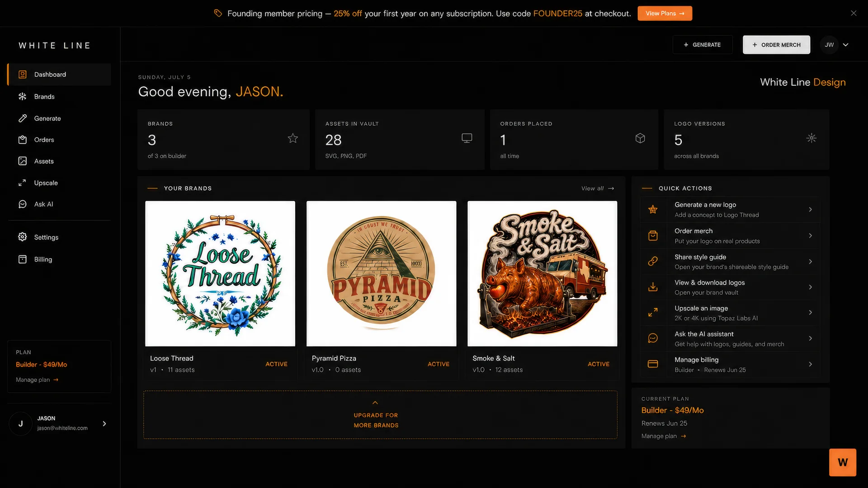
Task: Select Assets in the sidebar
Action: (x=59, y=161)
